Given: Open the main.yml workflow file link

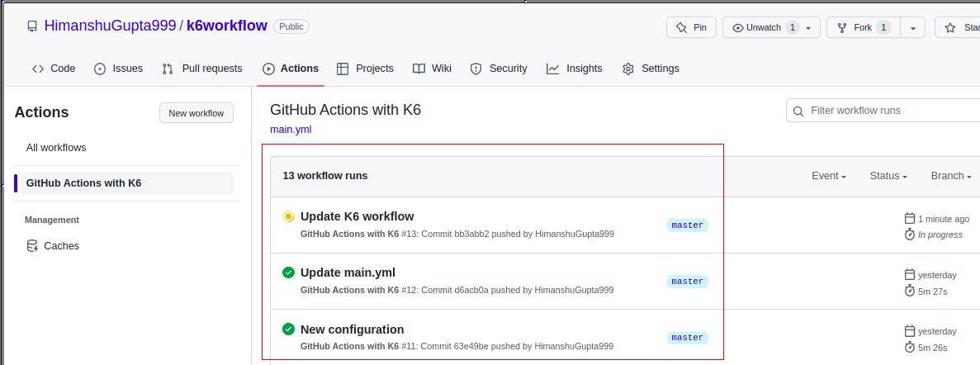Looking at the screenshot, I should coord(291,130).
